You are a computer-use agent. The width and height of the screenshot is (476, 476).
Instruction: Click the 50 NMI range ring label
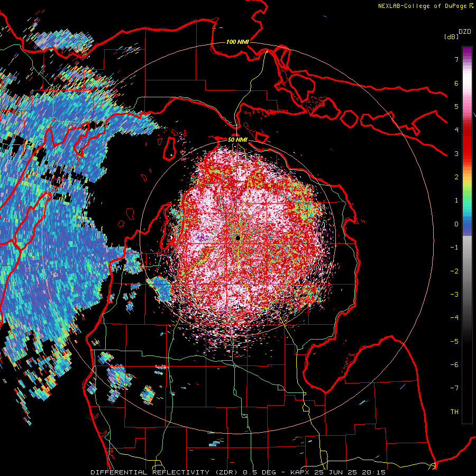pyautogui.click(x=237, y=140)
